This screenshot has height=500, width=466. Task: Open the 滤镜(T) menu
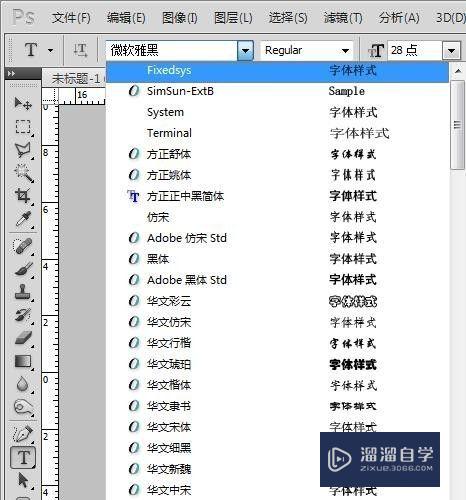(343, 17)
